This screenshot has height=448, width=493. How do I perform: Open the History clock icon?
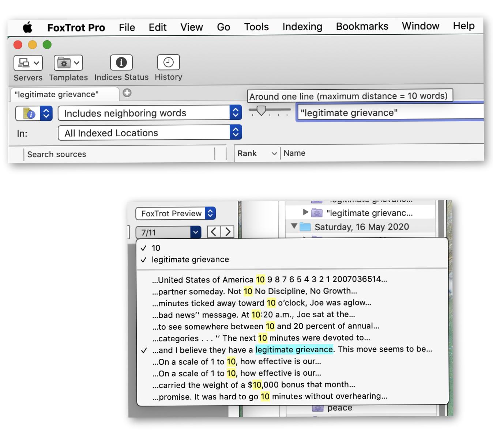tap(168, 62)
